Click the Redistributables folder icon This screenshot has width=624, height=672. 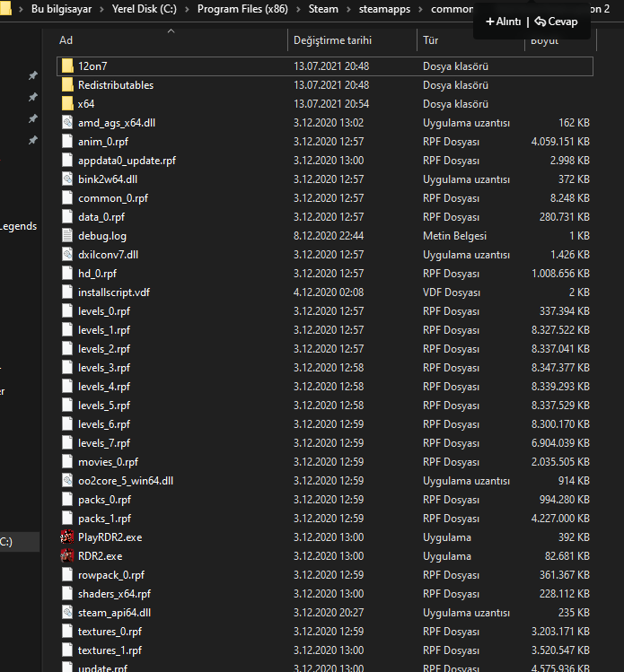click(x=67, y=85)
